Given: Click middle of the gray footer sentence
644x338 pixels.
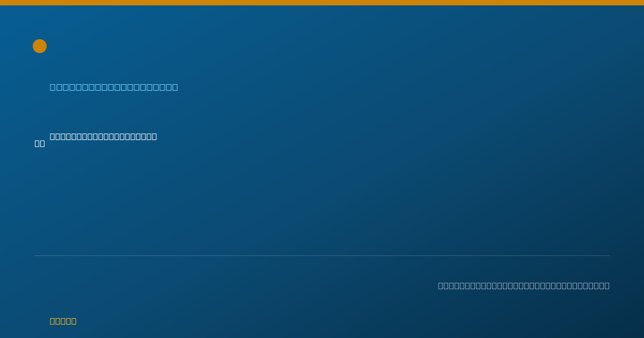Looking at the screenshot, I should click(524, 285).
